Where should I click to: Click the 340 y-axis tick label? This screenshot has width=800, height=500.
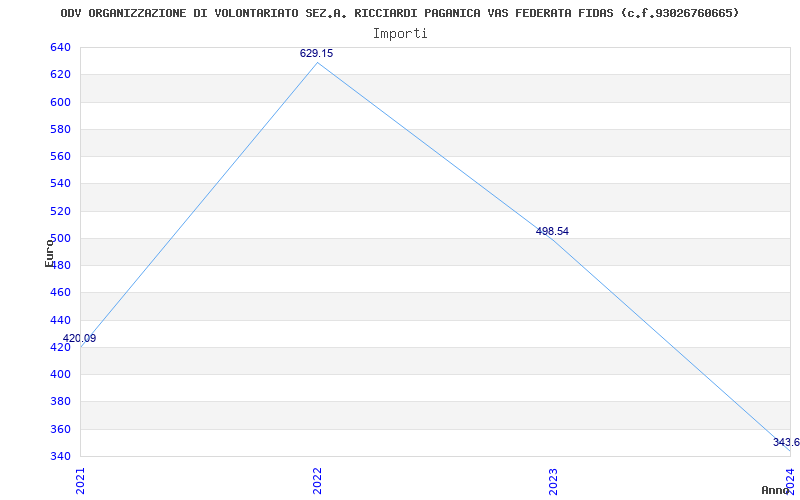coord(60,456)
